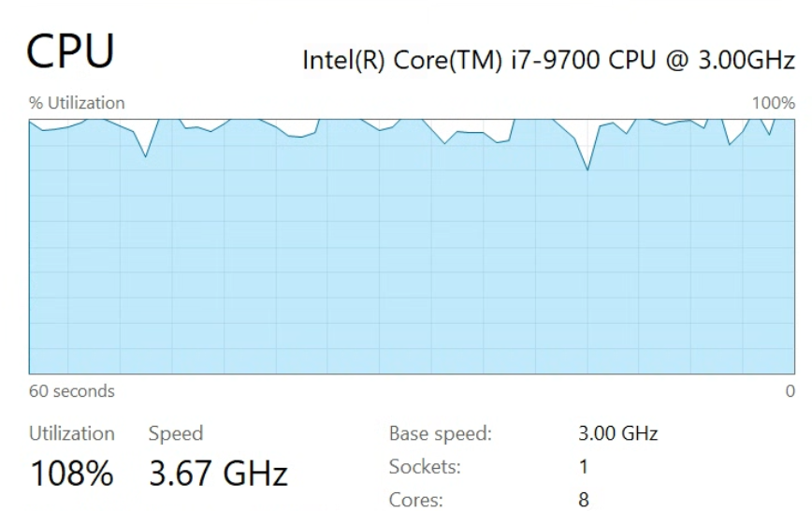Click the Sockets label
812x511 pixels.
(x=424, y=467)
